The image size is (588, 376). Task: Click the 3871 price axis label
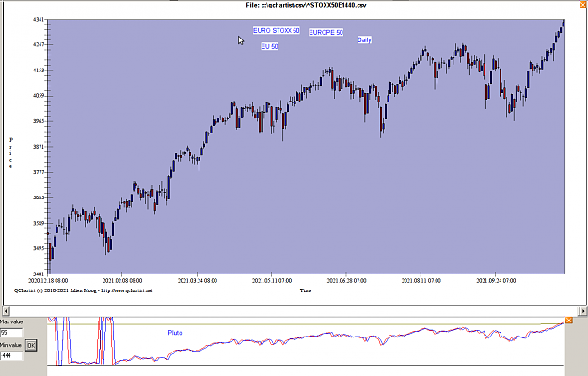click(x=39, y=147)
